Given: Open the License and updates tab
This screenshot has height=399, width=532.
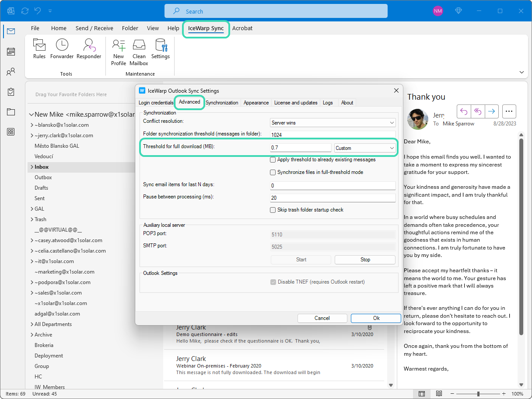Looking at the screenshot, I should point(296,103).
